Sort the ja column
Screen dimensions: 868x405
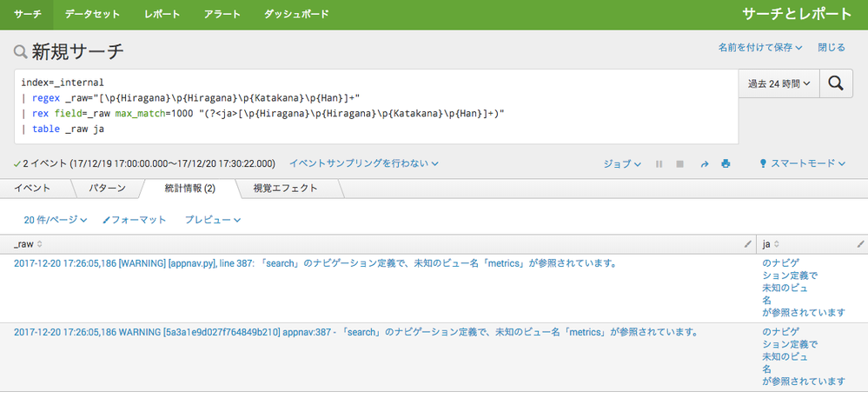[779, 244]
